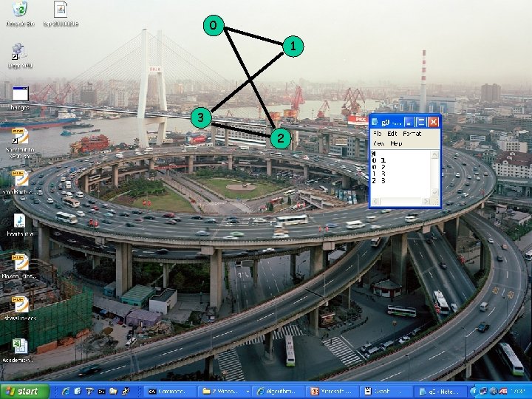The image size is (532, 399).
Task: Open the Recycle Bin desktop icon
Action: click(x=20, y=10)
